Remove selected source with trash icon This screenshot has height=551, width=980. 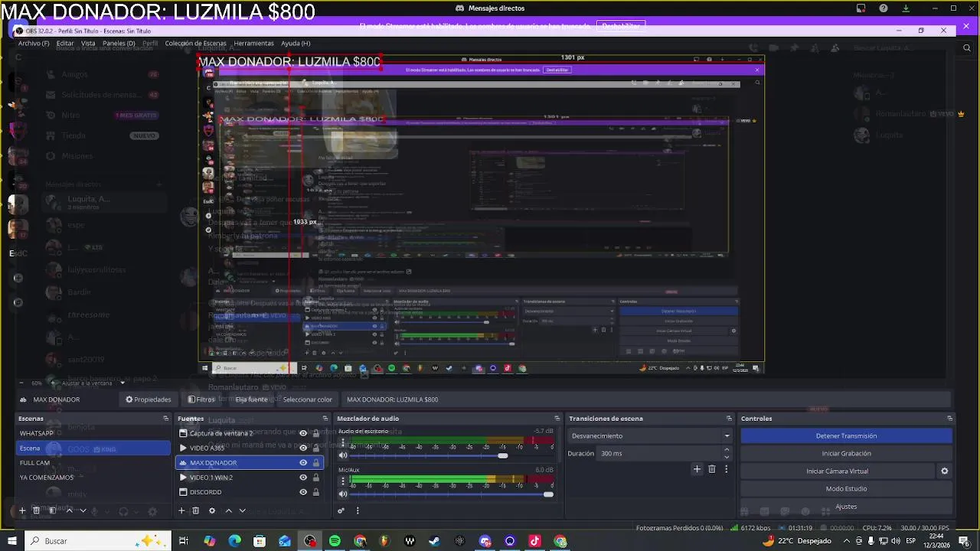click(x=196, y=510)
